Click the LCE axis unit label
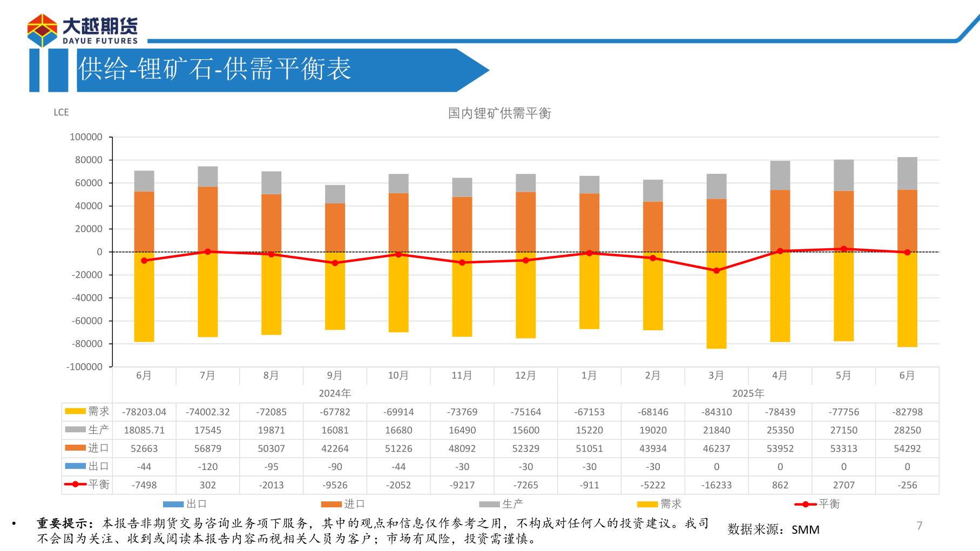The image size is (980, 551). 61,112
